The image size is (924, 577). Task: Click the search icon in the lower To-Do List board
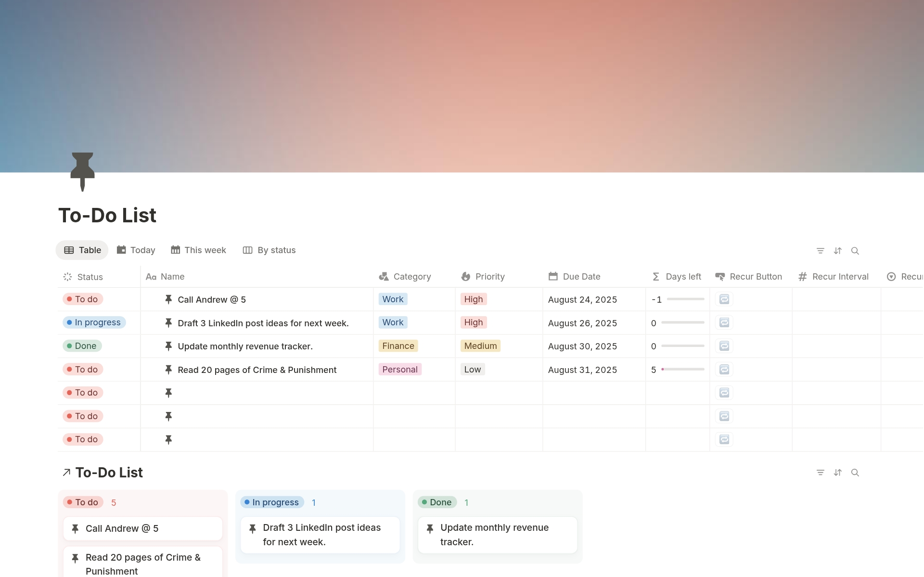[855, 473]
